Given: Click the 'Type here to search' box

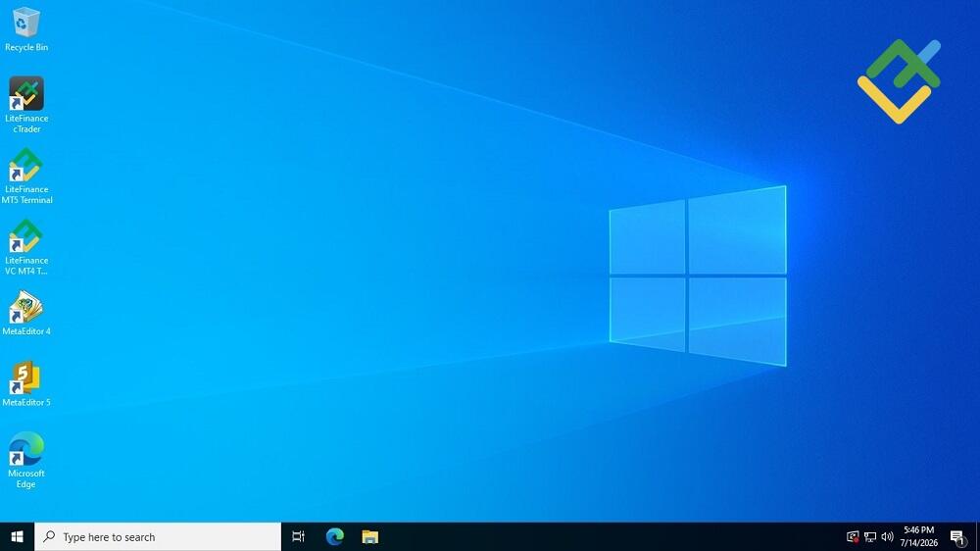Looking at the screenshot, I should pos(158,536).
